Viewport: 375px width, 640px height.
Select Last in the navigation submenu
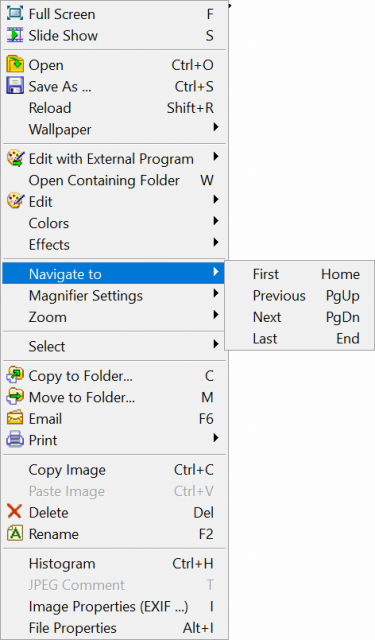[x=300, y=338]
